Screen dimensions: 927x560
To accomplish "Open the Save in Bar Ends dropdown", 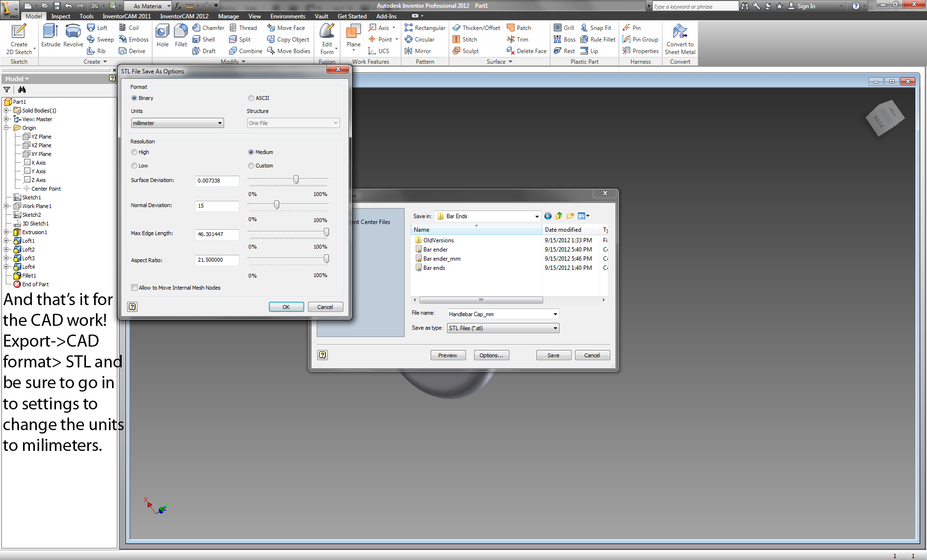I will pos(487,216).
